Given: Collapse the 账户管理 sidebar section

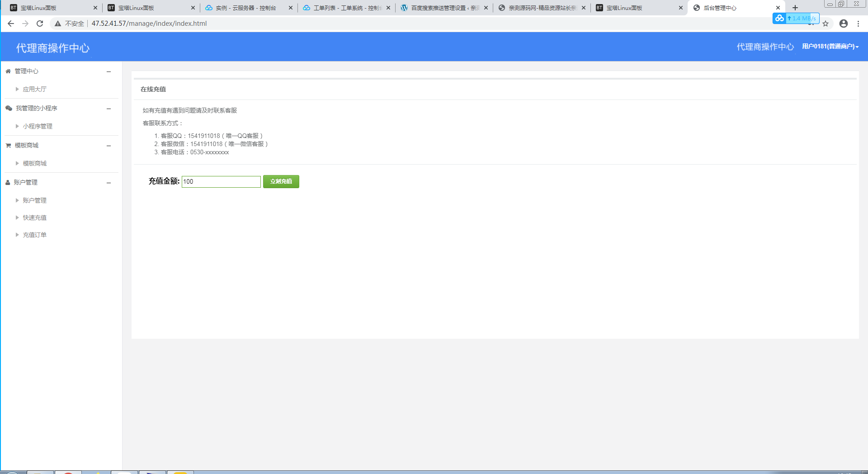Looking at the screenshot, I should point(108,183).
